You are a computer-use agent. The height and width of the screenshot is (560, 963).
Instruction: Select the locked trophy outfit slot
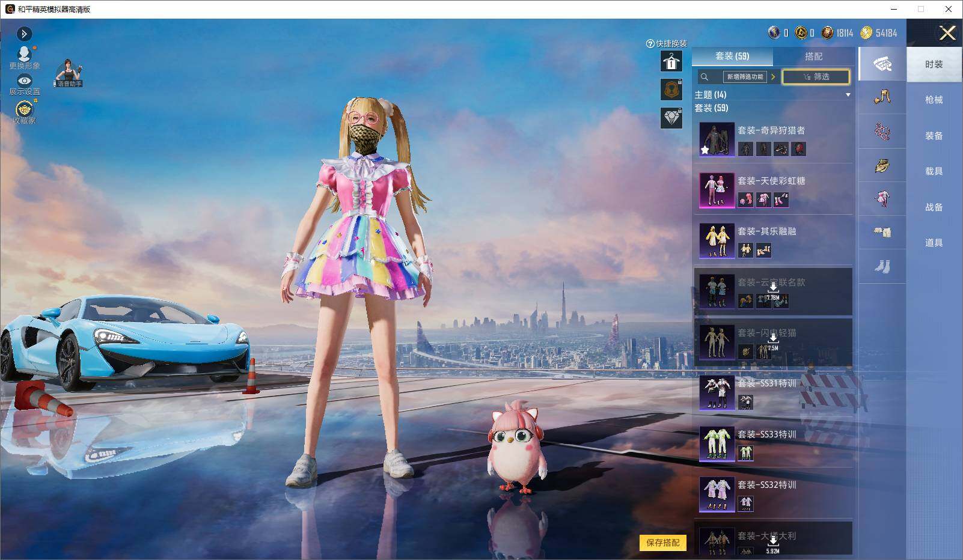coord(671,90)
